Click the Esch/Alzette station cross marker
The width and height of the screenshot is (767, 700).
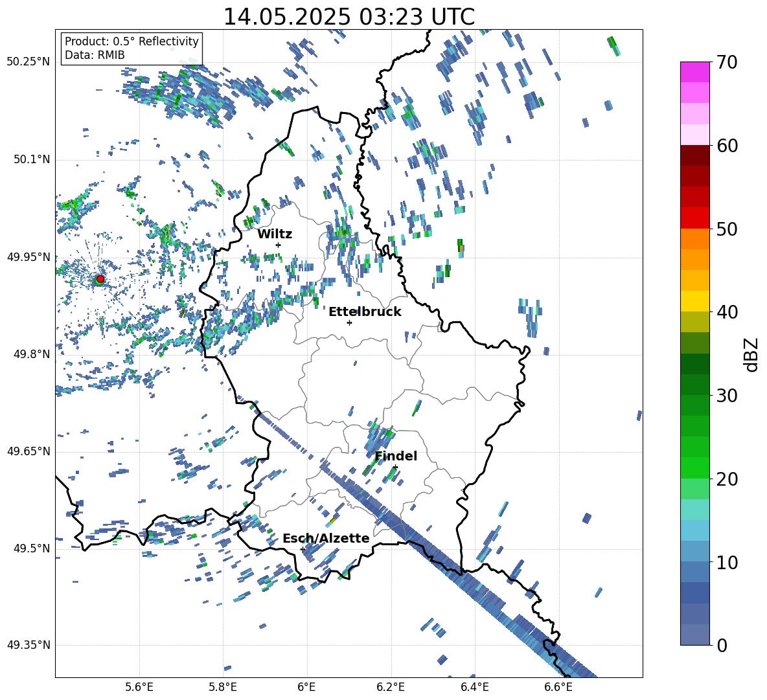(x=303, y=549)
